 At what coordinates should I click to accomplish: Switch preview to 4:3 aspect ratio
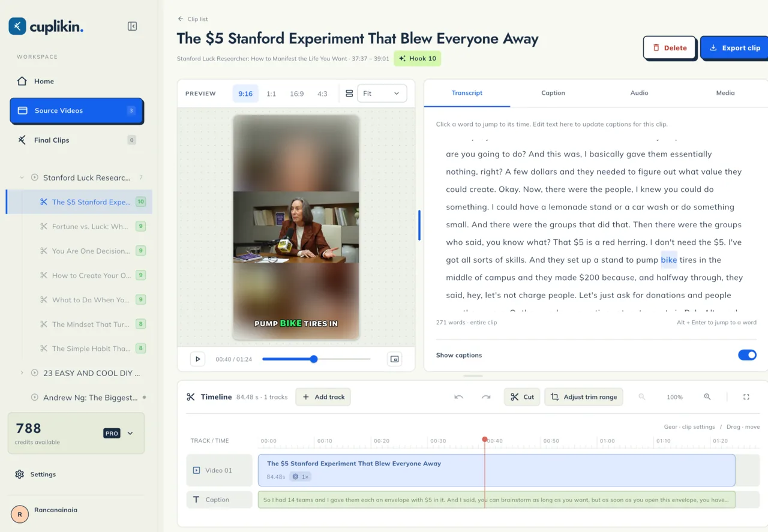click(322, 94)
